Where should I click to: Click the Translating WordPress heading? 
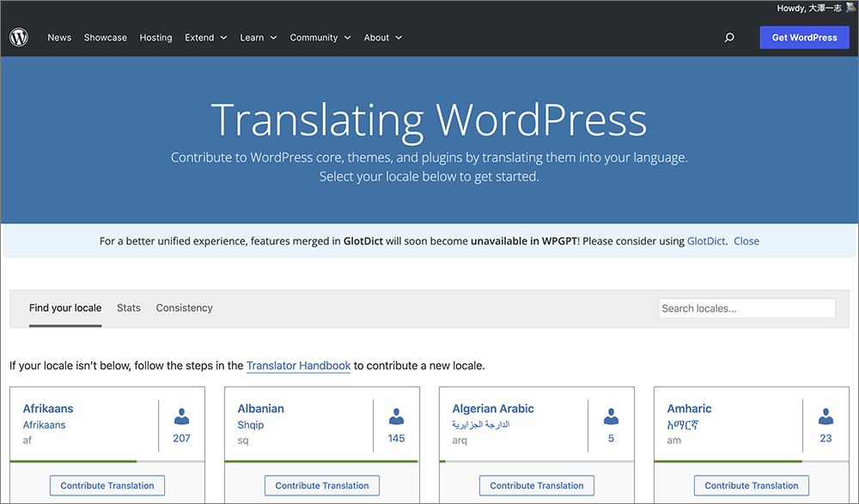429,119
